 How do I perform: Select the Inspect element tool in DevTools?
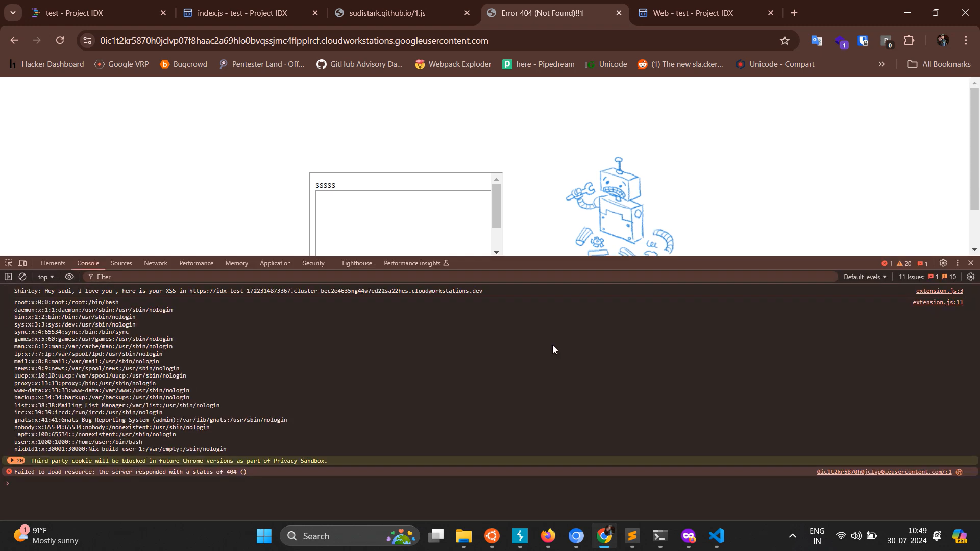click(x=8, y=263)
